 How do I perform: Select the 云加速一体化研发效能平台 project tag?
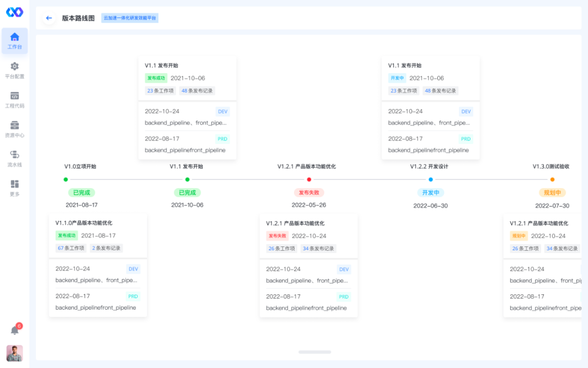130,17
